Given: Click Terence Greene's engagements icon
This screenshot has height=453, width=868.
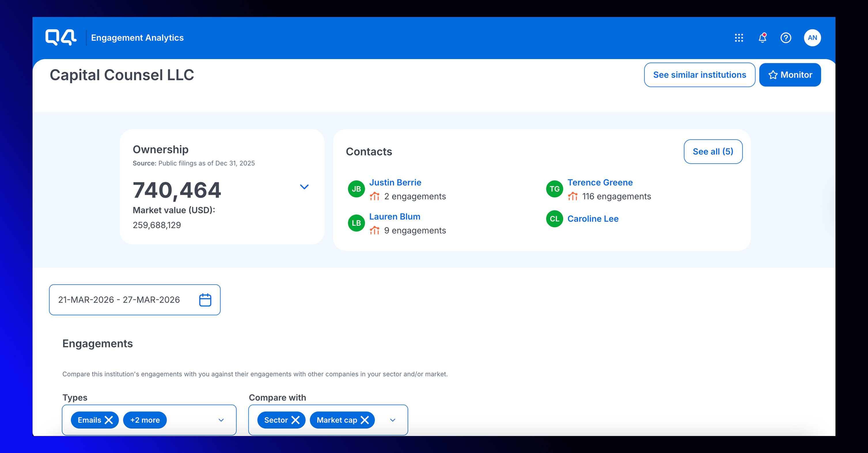Looking at the screenshot, I should tap(573, 196).
